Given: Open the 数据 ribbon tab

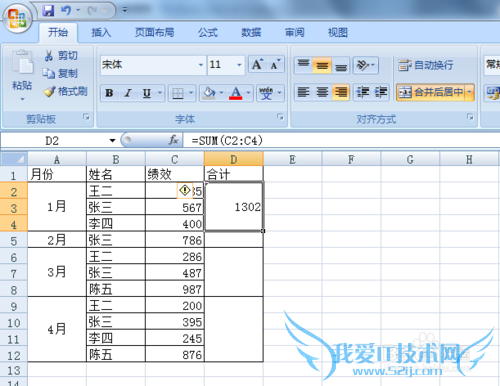Looking at the screenshot, I should tap(251, 33).
